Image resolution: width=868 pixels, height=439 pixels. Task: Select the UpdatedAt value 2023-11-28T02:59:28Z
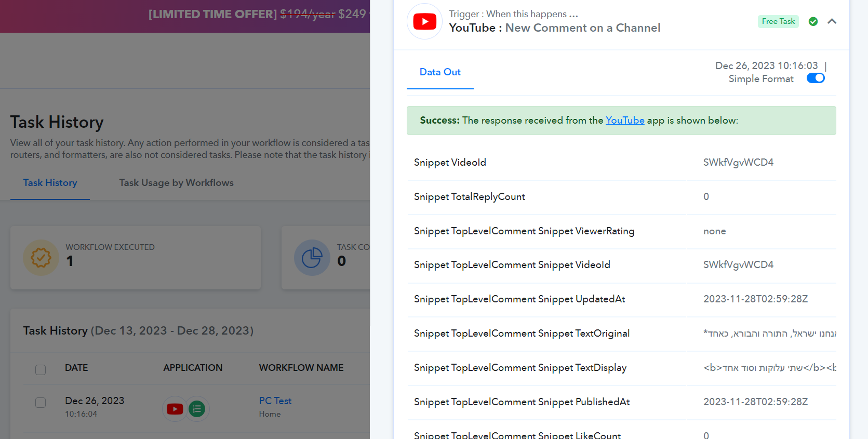pyautogui.click(x=755, y=299)
